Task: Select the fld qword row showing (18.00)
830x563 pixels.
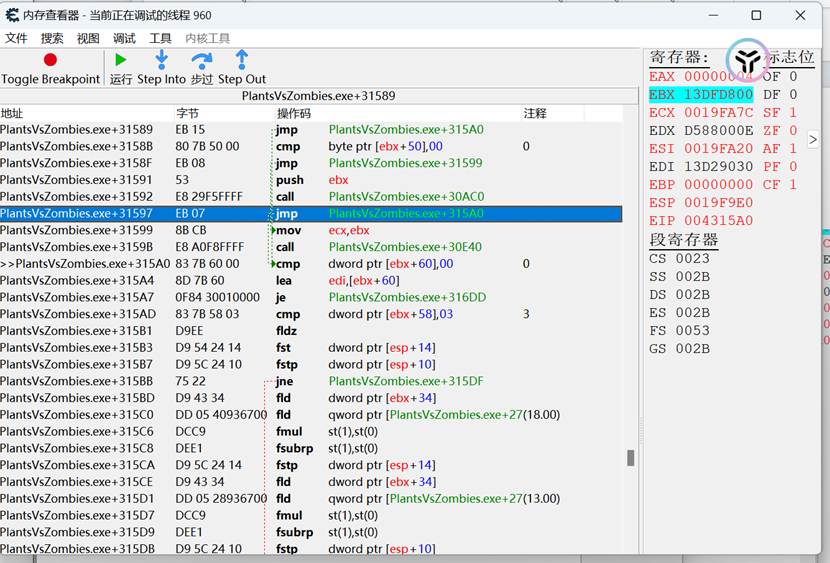Action: tap(311, 414)
